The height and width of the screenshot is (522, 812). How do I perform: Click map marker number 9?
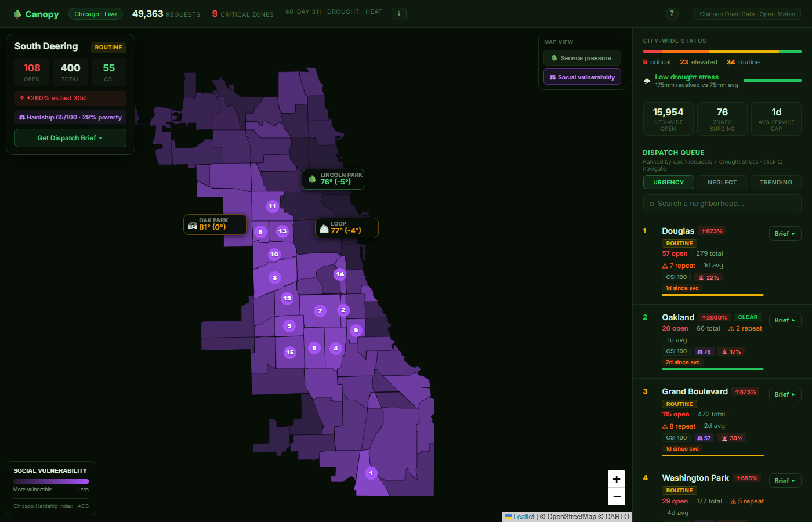click(356, 330)
